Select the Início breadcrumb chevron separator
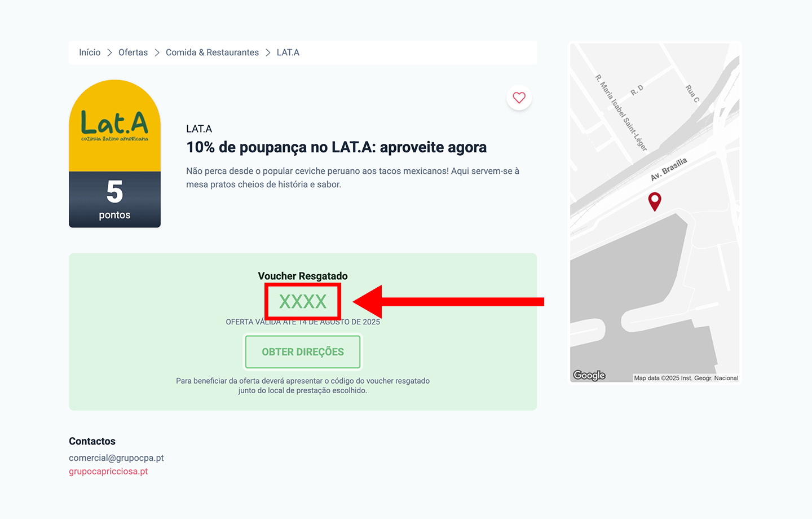Image resolution: width=812 pixels, height=519 pixels. click(x=109, y=52)
